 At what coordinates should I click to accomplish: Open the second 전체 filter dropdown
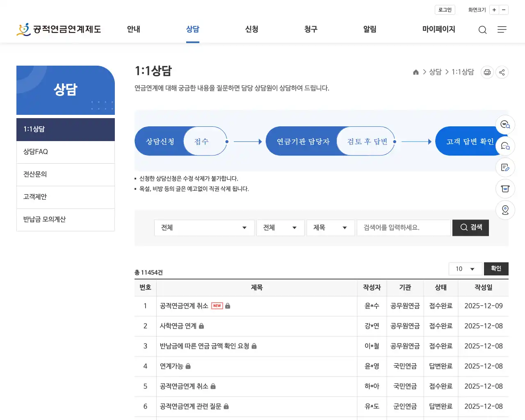point(280,228)
